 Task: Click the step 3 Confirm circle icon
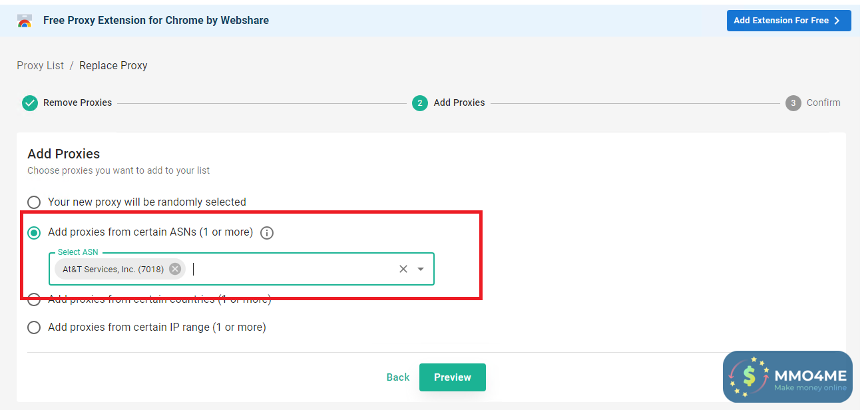click(x=793, y=103)
